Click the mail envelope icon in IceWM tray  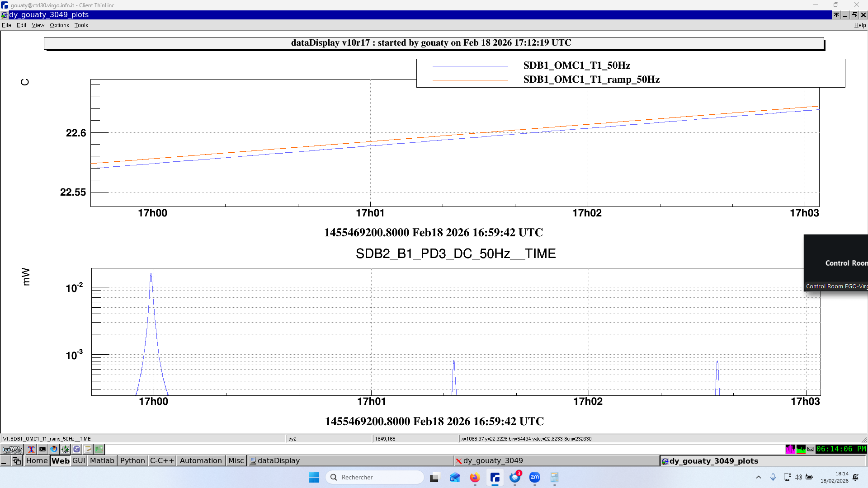tap(811, 449)
